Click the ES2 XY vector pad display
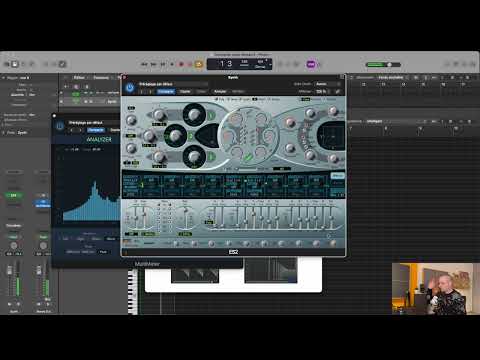480x360 pixels. point(332,135)
